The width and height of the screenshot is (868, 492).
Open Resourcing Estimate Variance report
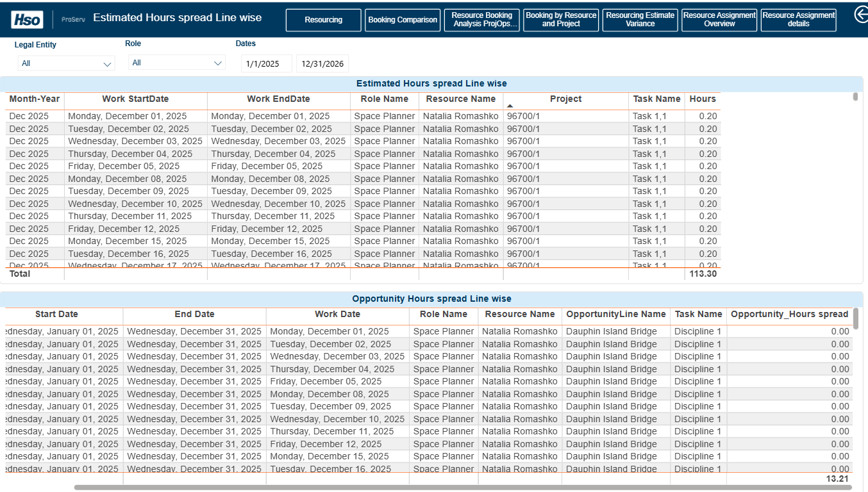pos(640,20)
